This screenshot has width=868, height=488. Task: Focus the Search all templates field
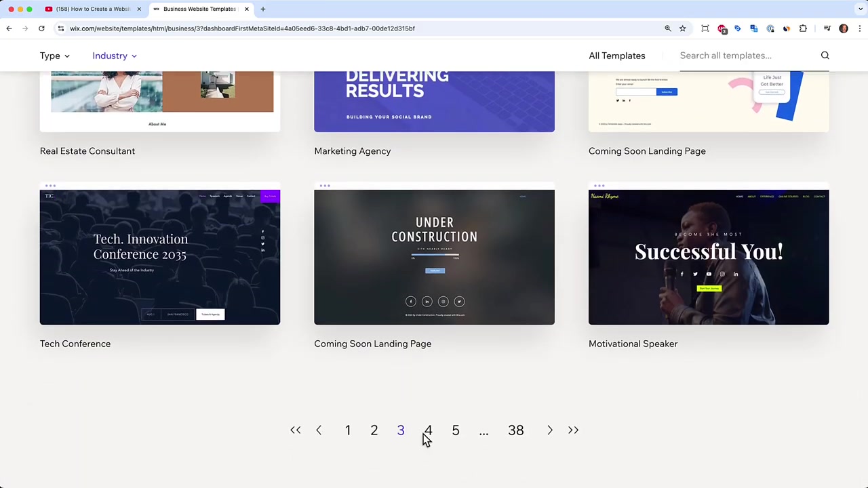[x=746, y=56]
